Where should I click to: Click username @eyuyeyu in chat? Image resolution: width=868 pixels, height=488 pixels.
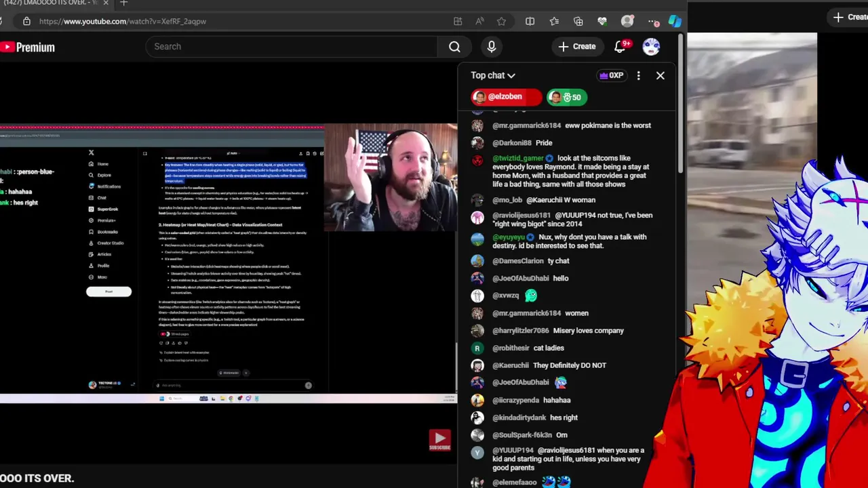click(x=509, y=237)
